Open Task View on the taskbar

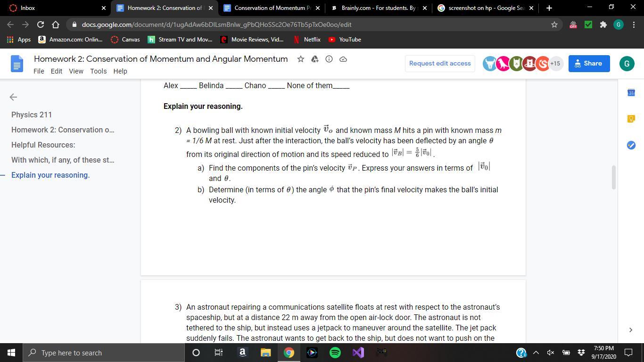coord(219,353)
